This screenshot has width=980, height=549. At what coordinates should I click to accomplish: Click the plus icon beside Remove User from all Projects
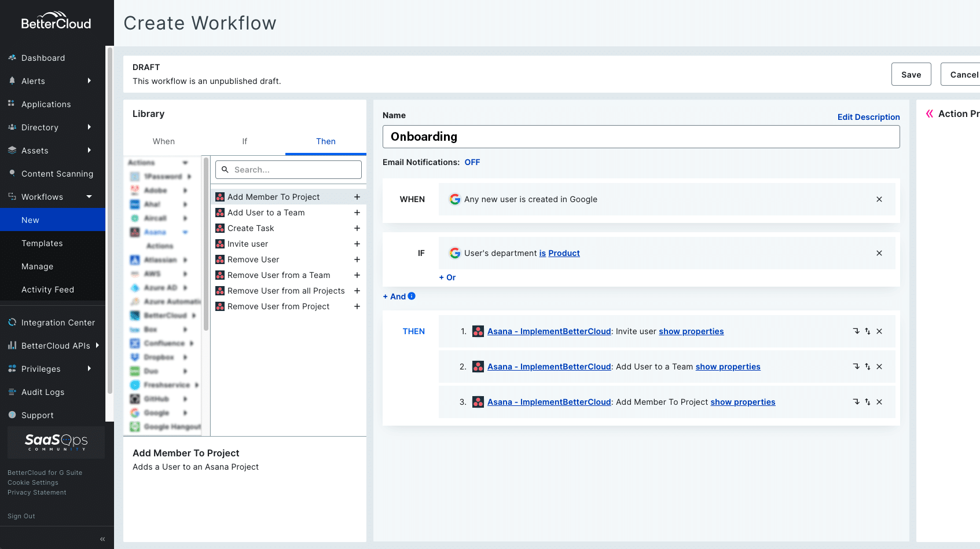tap(357, 291)
